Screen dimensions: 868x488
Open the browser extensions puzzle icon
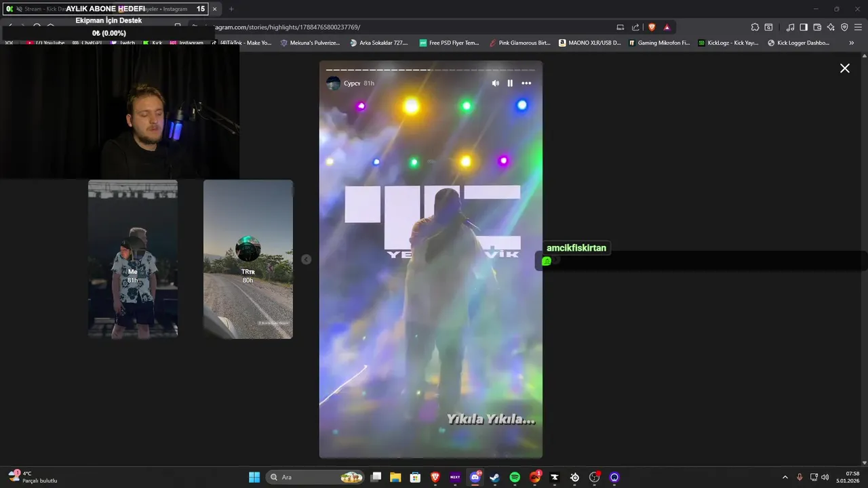[x=755, y=27]
